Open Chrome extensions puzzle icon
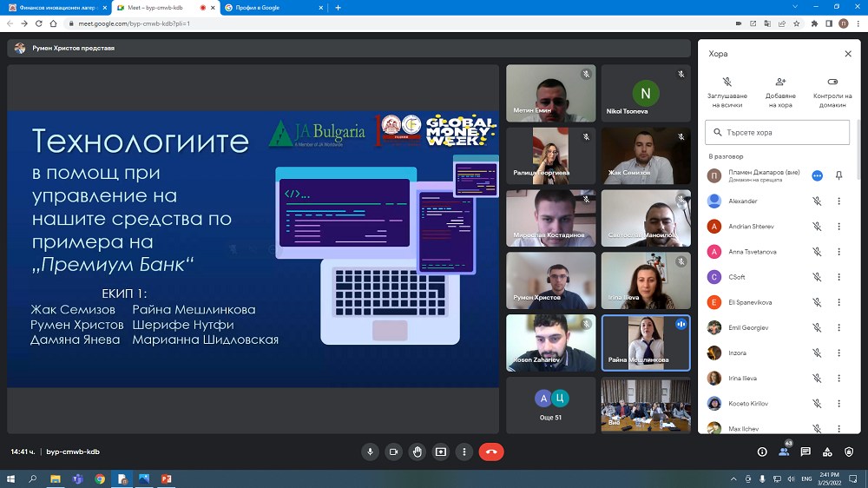 click(x=814, y=23)
